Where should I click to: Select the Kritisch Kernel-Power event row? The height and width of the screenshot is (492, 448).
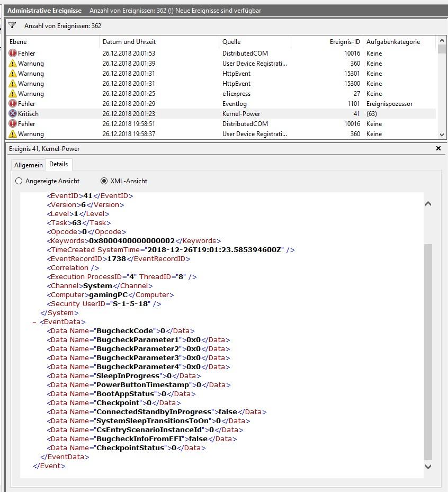221,113
